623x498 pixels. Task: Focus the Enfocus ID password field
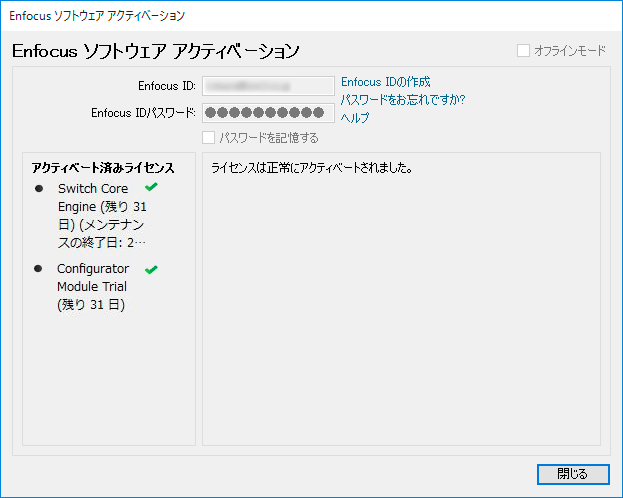pyautogui.click(x=268, y=113)
